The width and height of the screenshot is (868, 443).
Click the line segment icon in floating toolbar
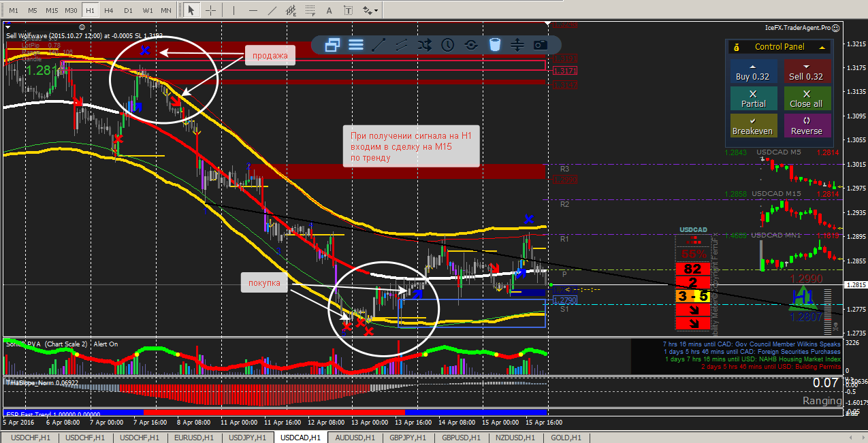379,45
